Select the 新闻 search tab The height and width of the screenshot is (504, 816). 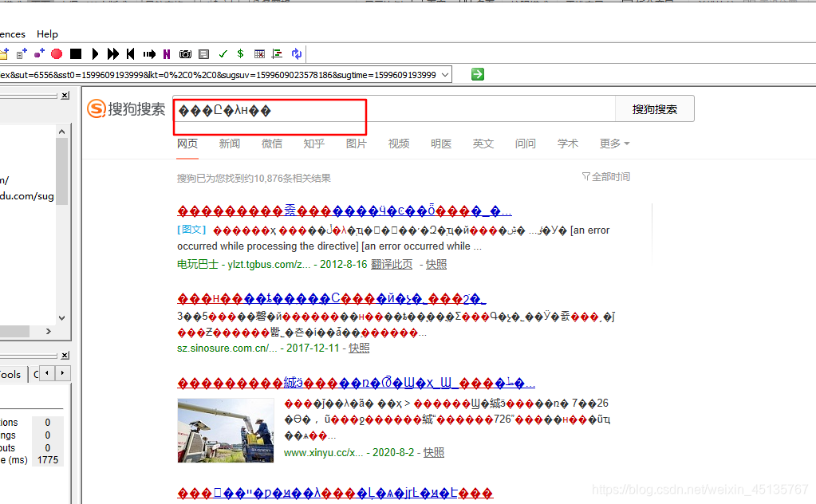click(230, 144)
